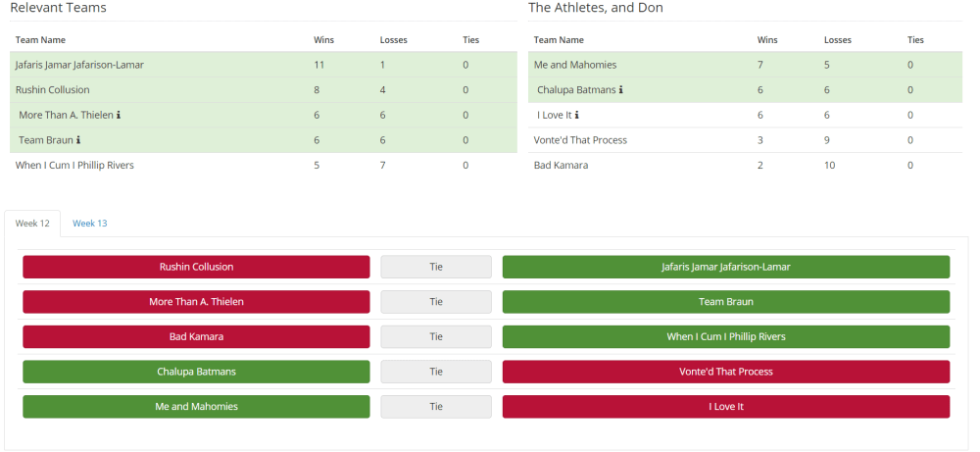Pick Bad Kamara as the winner
The width and height of the screenshot is (980, 452).
point(196,336)
